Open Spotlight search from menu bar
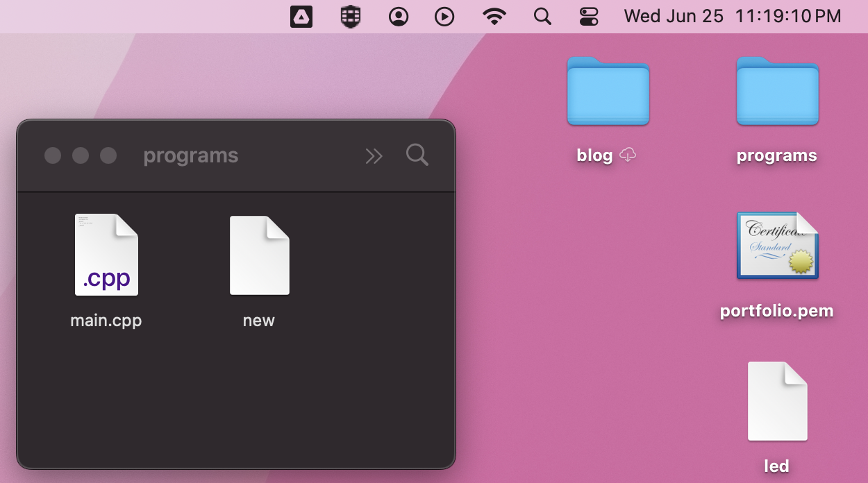 click(x=542, y=17)
